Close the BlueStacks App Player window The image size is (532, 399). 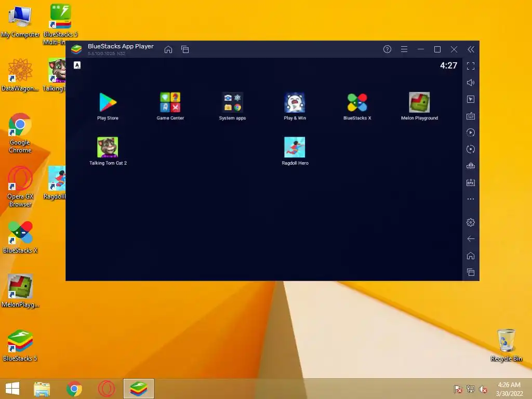454,49
